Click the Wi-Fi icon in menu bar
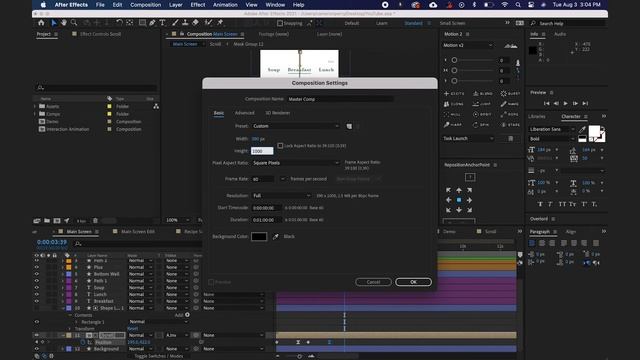The width and height of the screenshot is (640, 360). [x=505, y=5]
